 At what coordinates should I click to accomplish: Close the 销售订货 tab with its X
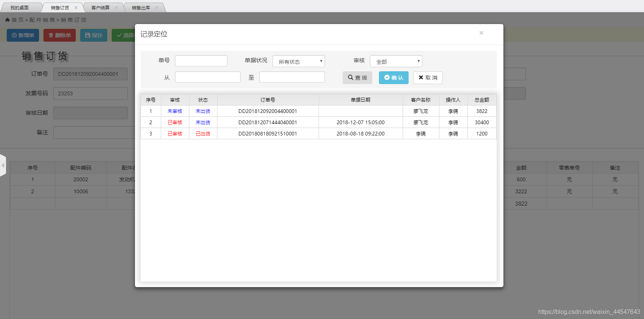[76, 8]
